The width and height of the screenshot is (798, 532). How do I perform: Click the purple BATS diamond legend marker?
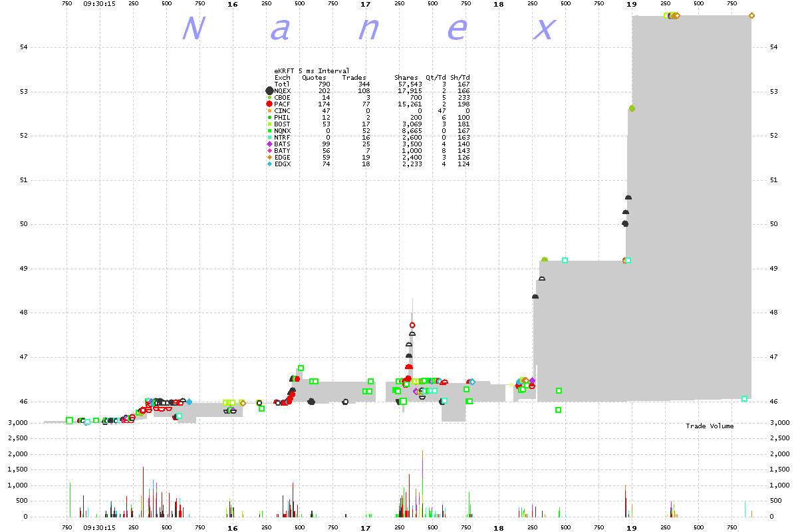(x=269, y=144)
